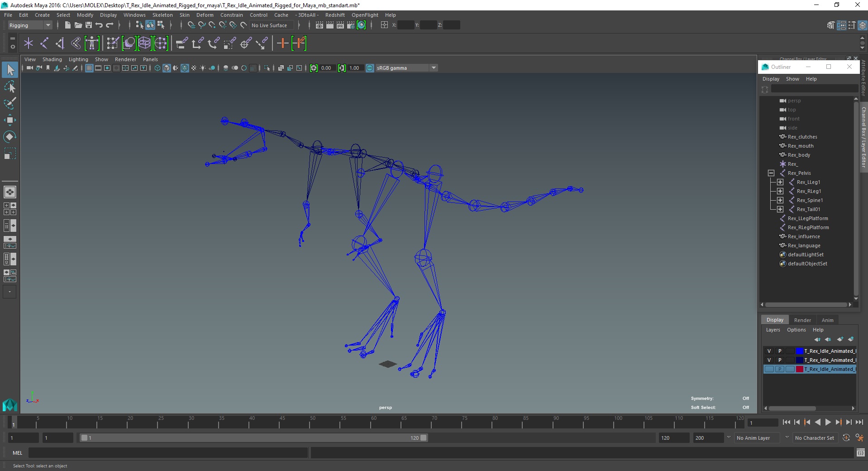Click the Set Key orange plus icon
Viewport: 868px width, 471px height.
pyautogui.click(x=282, y=43)
